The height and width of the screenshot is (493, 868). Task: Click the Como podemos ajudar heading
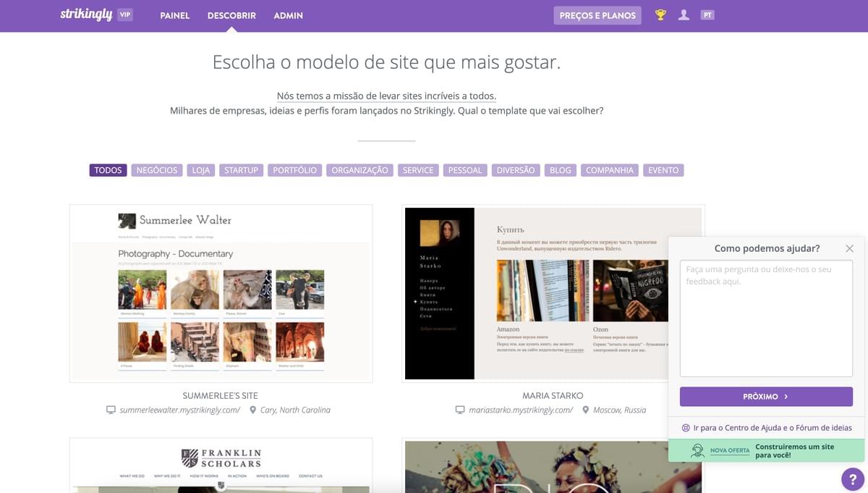click(767, 248)
